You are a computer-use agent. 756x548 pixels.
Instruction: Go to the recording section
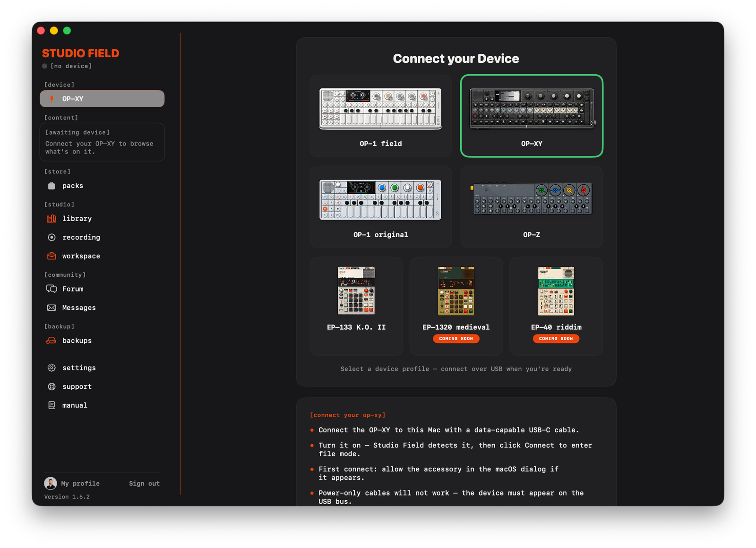coord(102,237)
